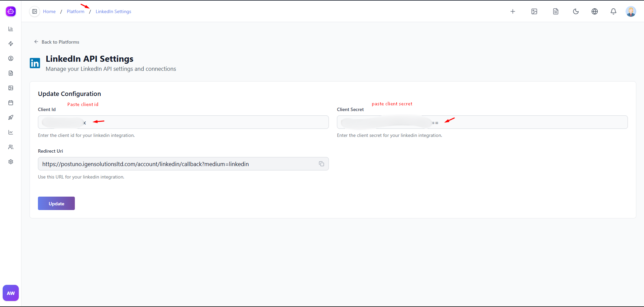Open the user avatar profile menu
This screenshot has width=644, height=307.
(x=631, y=11)
